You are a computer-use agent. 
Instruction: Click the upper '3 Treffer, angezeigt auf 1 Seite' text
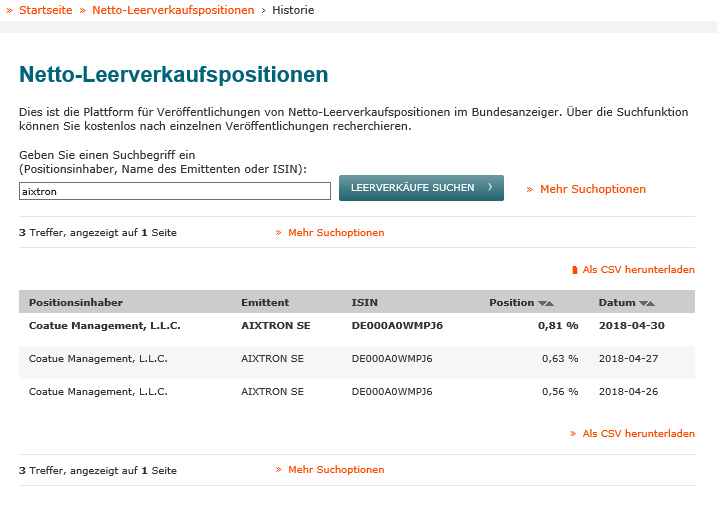pyautogui.click(x=98, y=233)
